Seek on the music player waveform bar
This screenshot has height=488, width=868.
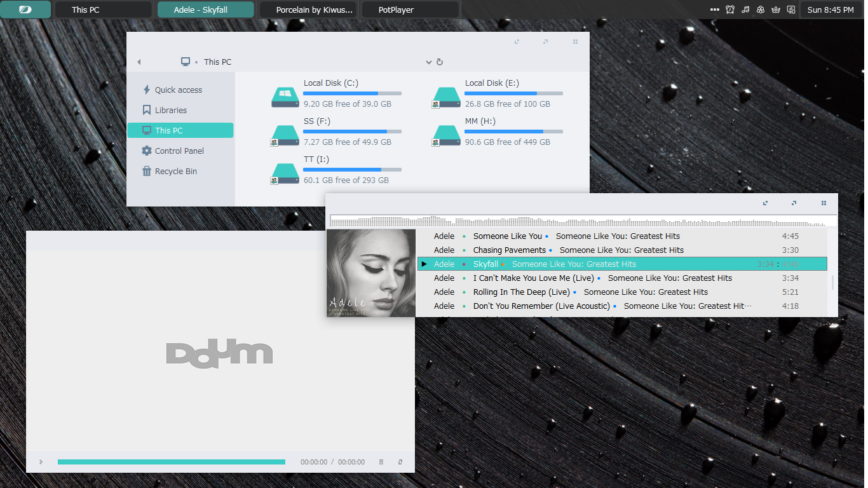point(583,221)
